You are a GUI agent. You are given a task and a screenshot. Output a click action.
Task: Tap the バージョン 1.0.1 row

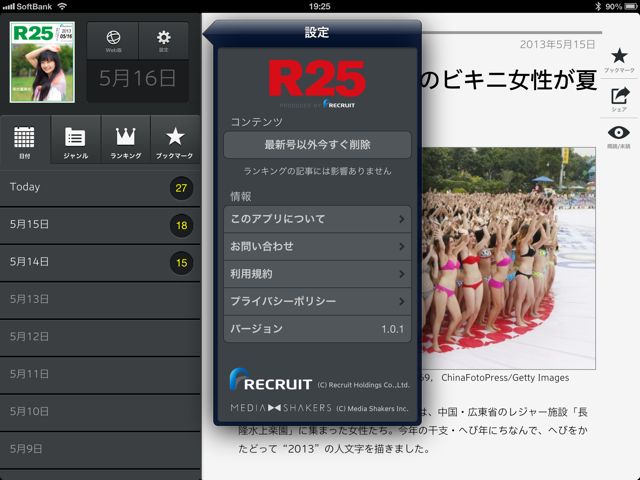pyautogui.click(x=317, y=329)
